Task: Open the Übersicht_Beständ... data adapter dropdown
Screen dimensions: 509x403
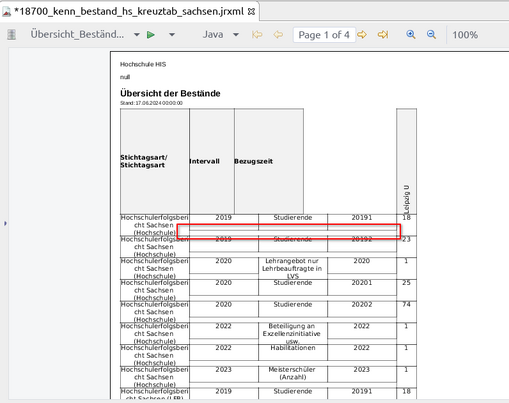Action: pos(137,35)
